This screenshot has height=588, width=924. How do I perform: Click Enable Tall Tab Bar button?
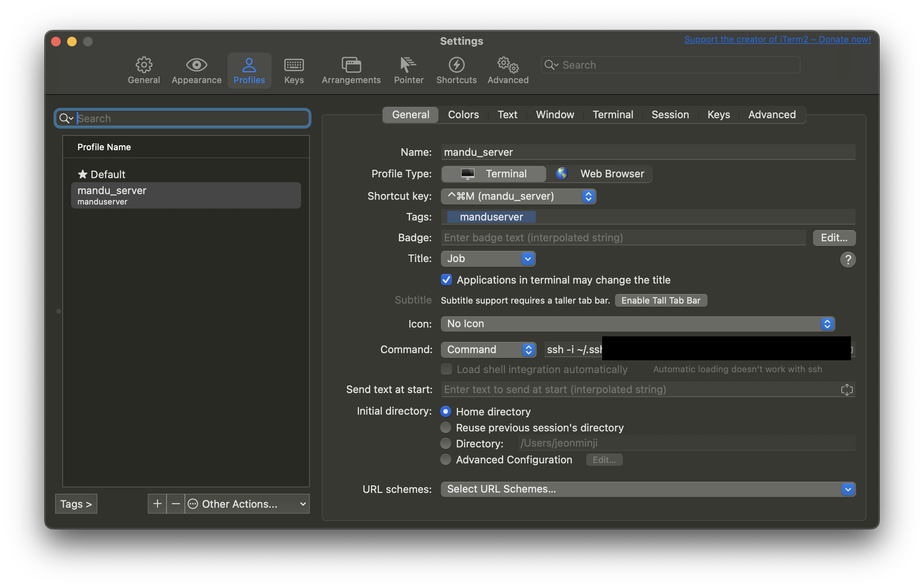[660, 300]
